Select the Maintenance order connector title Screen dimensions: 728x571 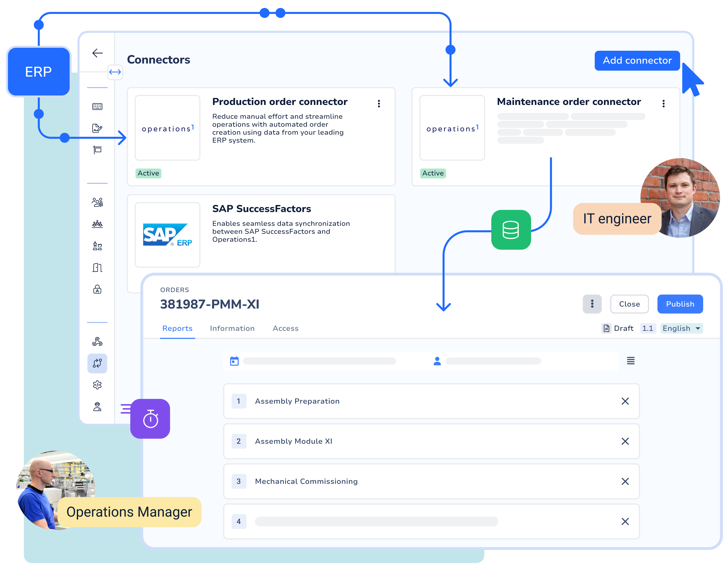[x=569, y=101]
